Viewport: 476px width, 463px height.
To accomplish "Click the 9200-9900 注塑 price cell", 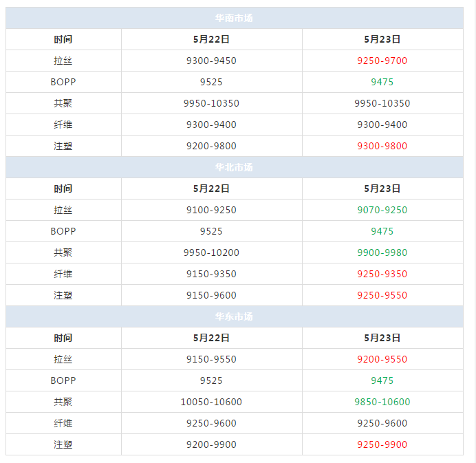I will pyautogui.click(x=211, y=444).
